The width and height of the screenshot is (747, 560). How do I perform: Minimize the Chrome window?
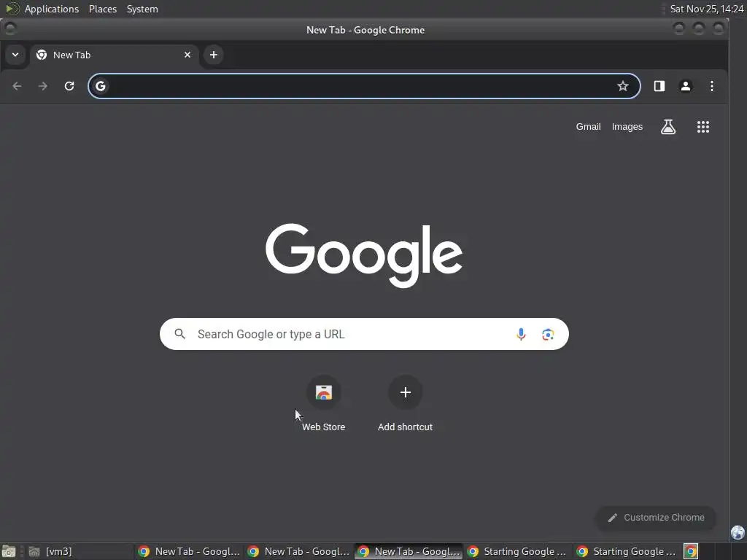click(679, 29)
